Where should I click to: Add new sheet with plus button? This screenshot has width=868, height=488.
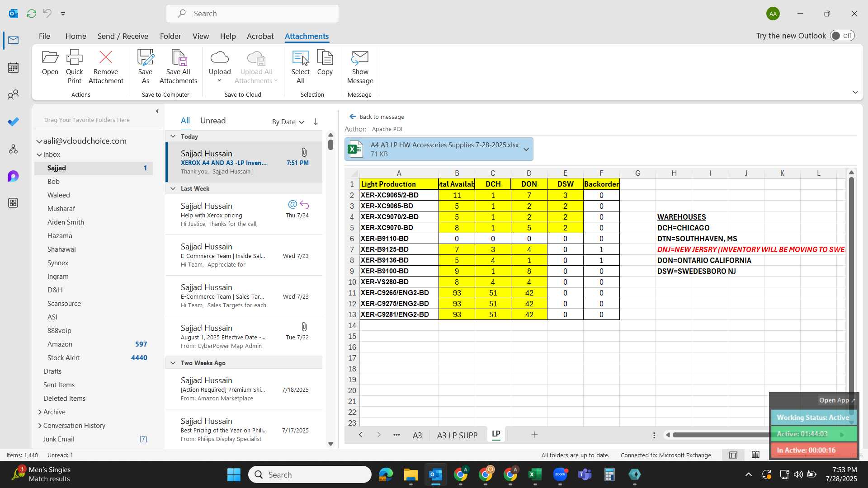pos(534,435)
